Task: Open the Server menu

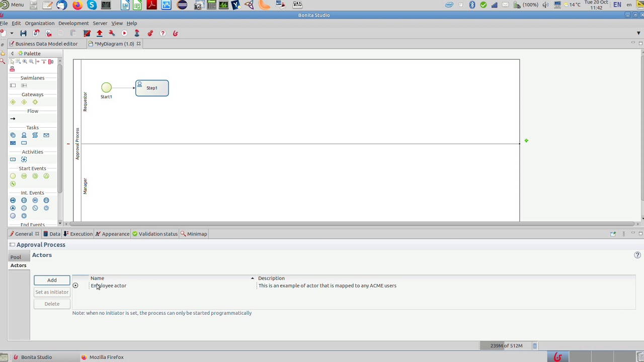Action: tap(100, 23)
